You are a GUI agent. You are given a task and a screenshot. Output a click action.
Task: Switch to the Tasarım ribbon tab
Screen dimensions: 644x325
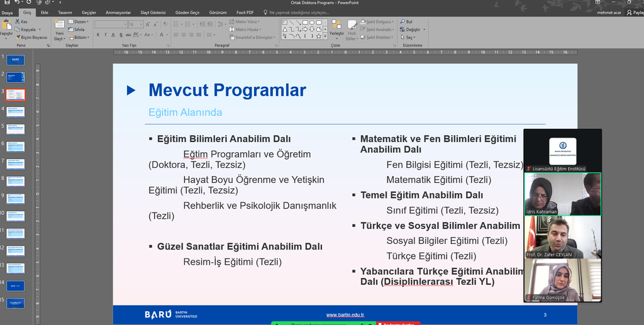[65, 12]
